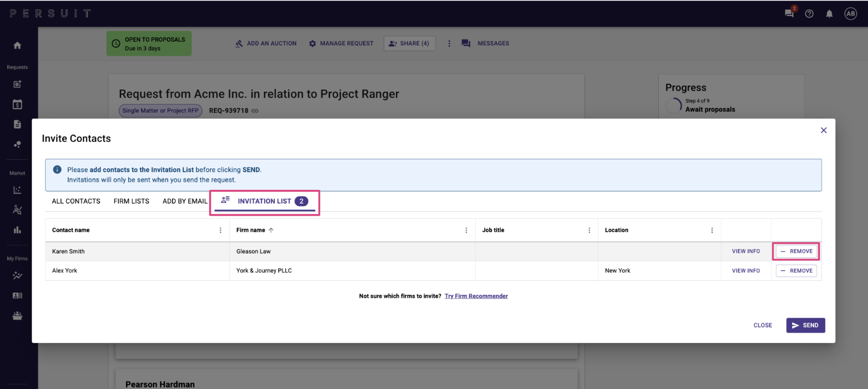Click the Firm name sort arrow

point(271,230)
